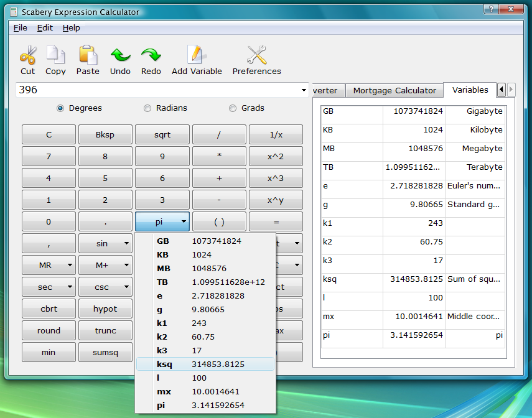Screen dimensions: 532x418
Task: Open Preferences tools icon
Action: click(256, 55)
